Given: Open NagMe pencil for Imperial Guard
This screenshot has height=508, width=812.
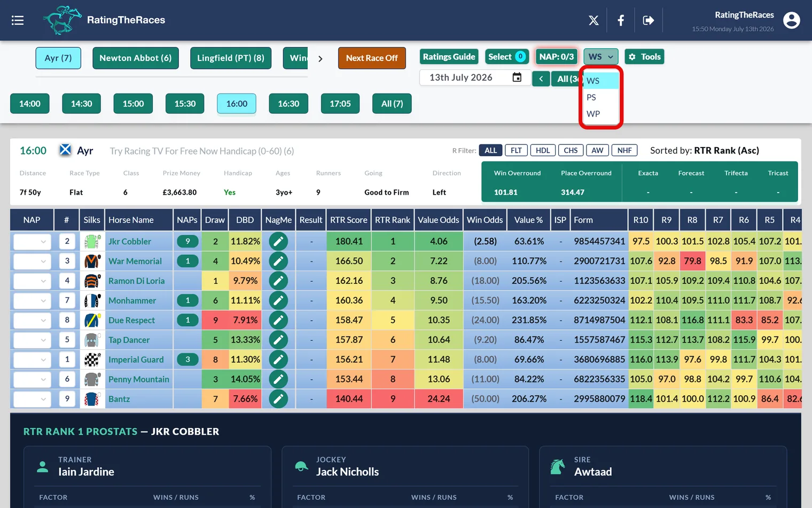Looking at the screenshot, I should (278, 360).
